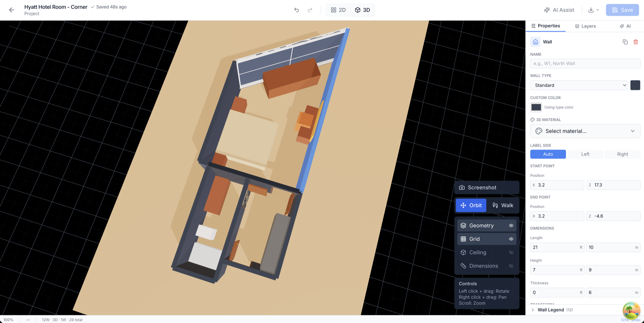Open the download export menu

[x=593, y=10]
